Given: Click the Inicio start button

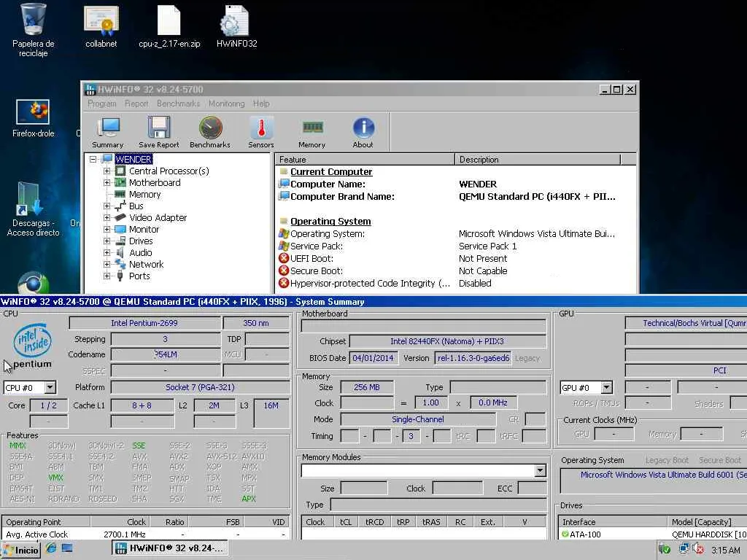Looking at the screenshot, I should point(20,551).
